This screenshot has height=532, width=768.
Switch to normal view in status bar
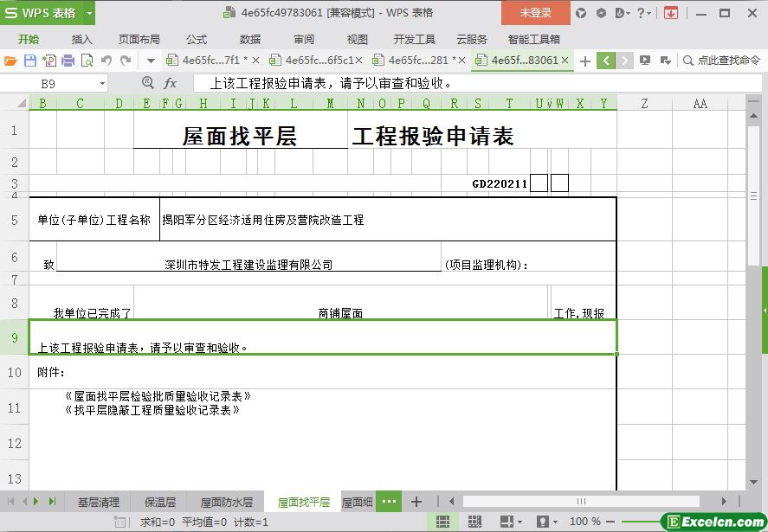(x=442, y=522)
